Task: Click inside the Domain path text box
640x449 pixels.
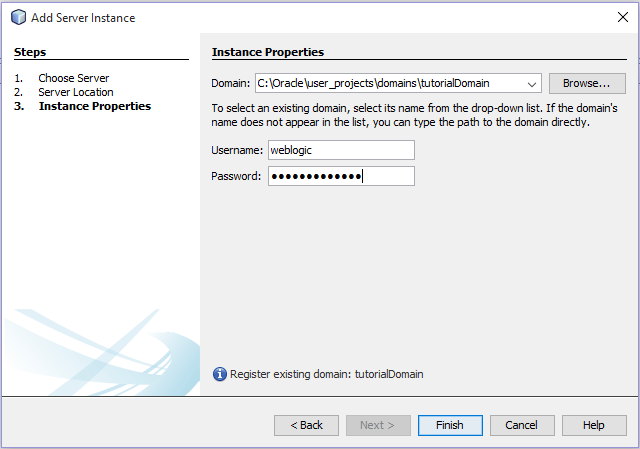Action: 388,84
